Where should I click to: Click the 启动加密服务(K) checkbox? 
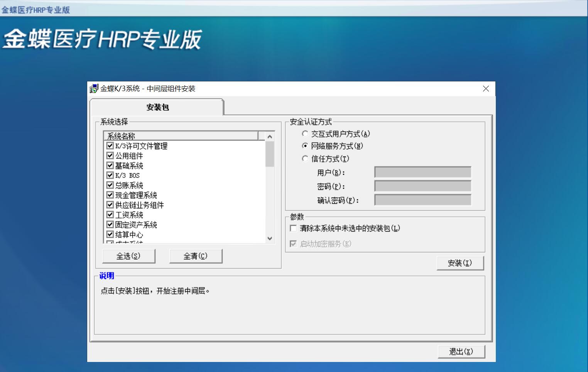point(293,244)
